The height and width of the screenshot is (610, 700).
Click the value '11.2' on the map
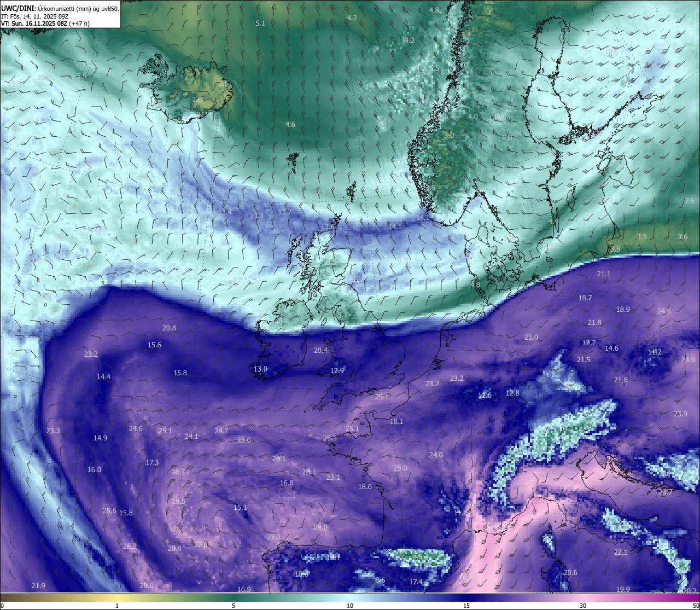[x=655, y=352]
